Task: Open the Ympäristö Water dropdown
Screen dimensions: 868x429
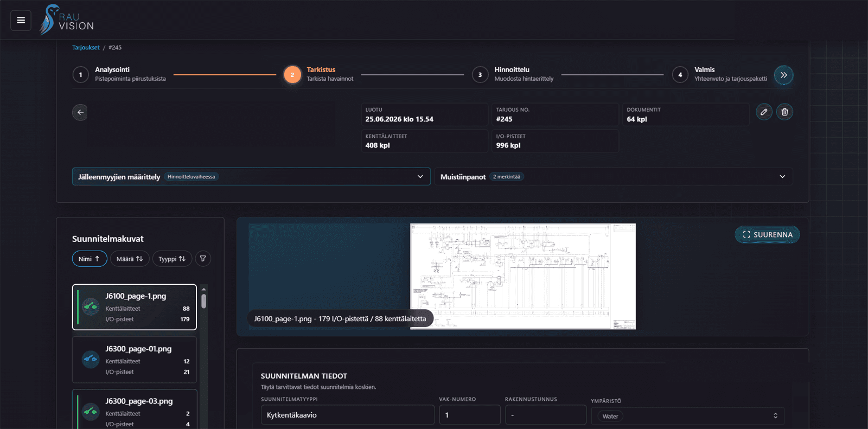Action: pos(687,416)
